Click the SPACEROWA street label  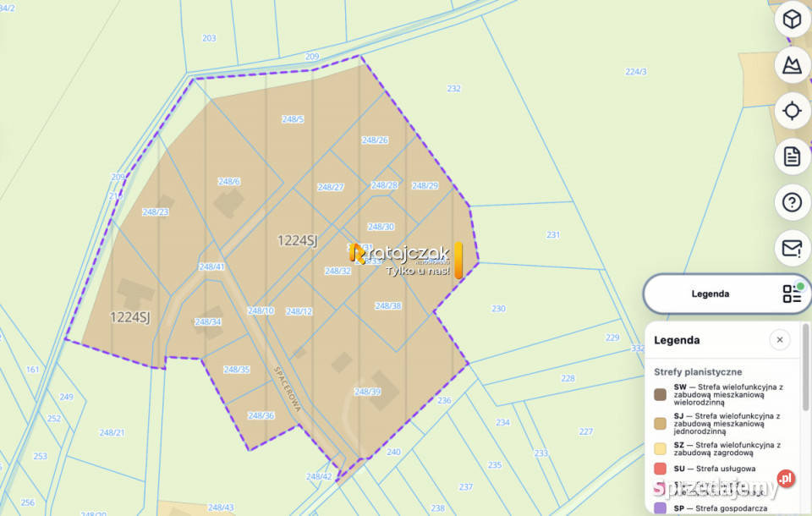pyautogui.click(x=288, y=389)
